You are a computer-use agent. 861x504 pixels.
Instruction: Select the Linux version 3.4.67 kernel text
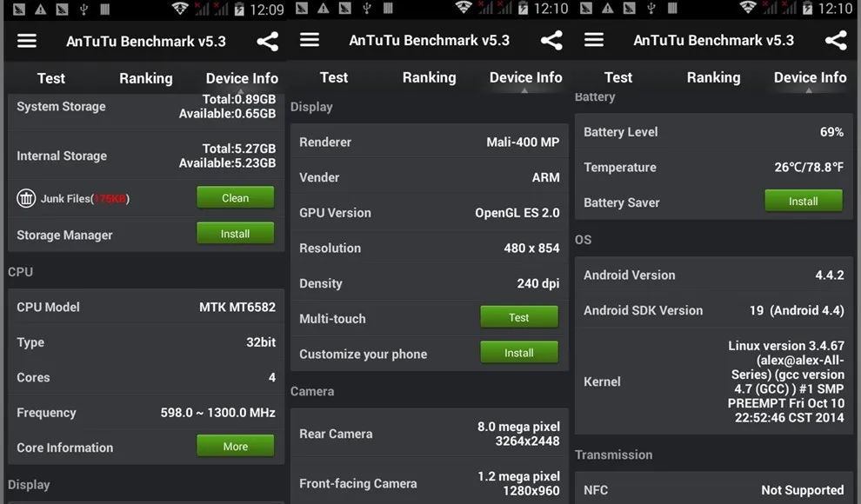(786, 381)
